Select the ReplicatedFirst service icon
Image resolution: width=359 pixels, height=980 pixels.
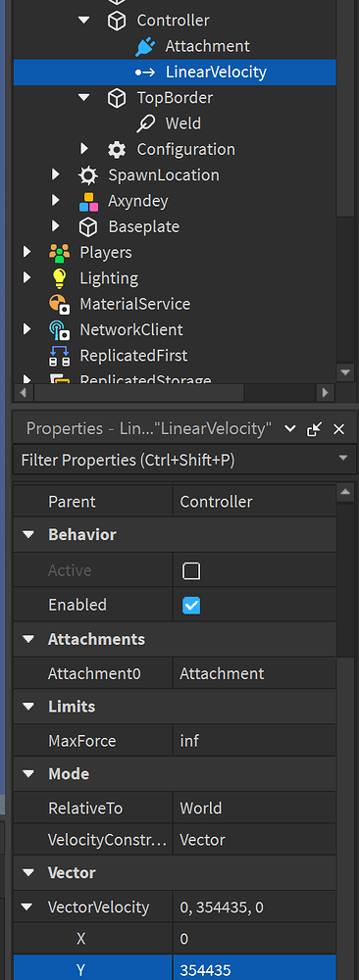60,356
